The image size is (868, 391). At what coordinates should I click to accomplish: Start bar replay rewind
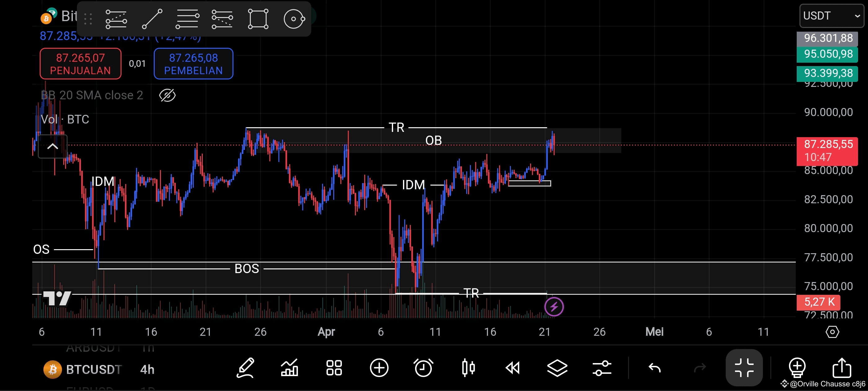512,368
